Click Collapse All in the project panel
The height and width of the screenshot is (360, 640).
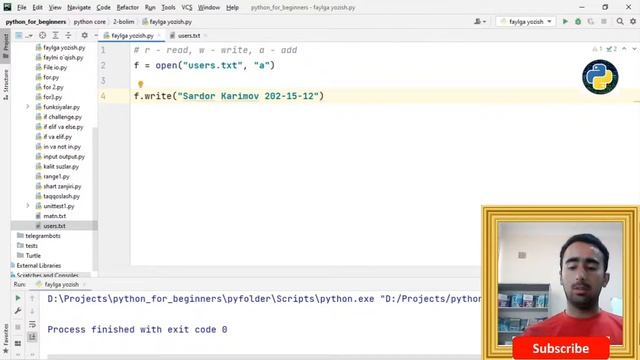click(68, 36)
